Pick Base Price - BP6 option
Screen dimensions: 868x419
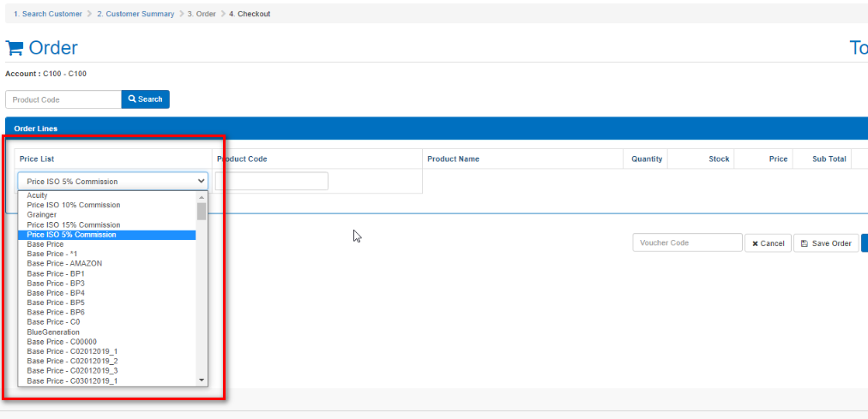pyautogui.click(x=107, y=312)
